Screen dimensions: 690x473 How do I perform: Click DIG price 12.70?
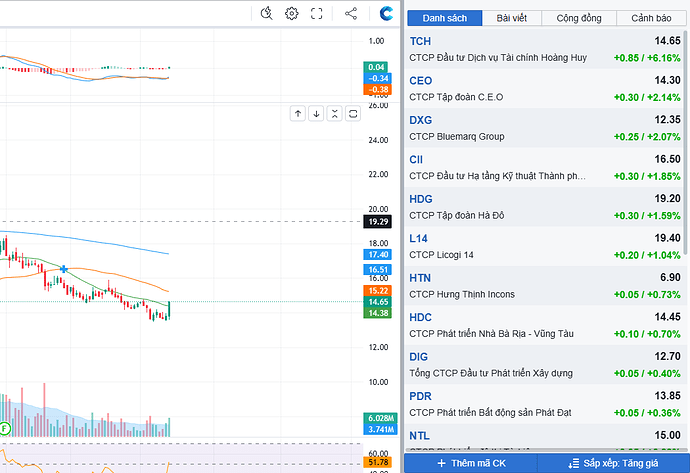click(667, 356)
